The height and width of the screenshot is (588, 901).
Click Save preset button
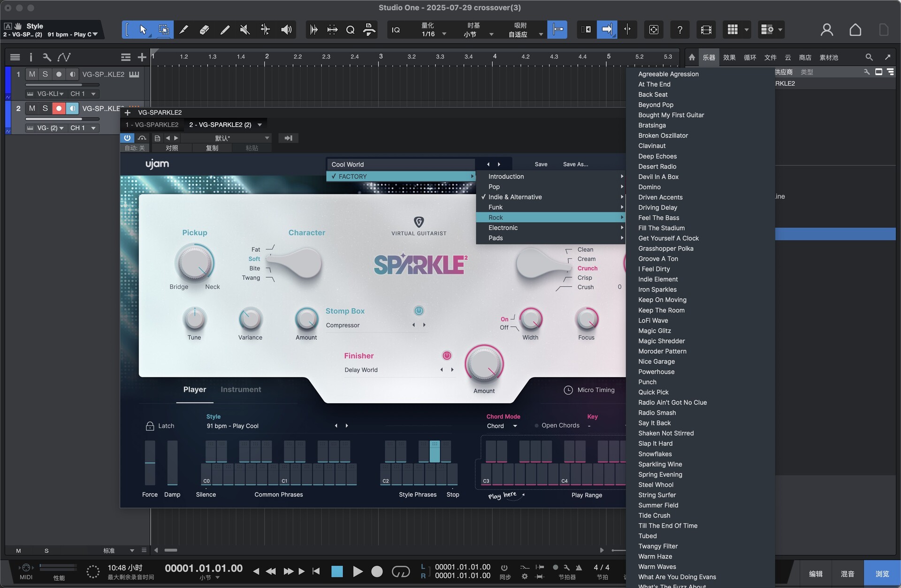coord(541,164)
